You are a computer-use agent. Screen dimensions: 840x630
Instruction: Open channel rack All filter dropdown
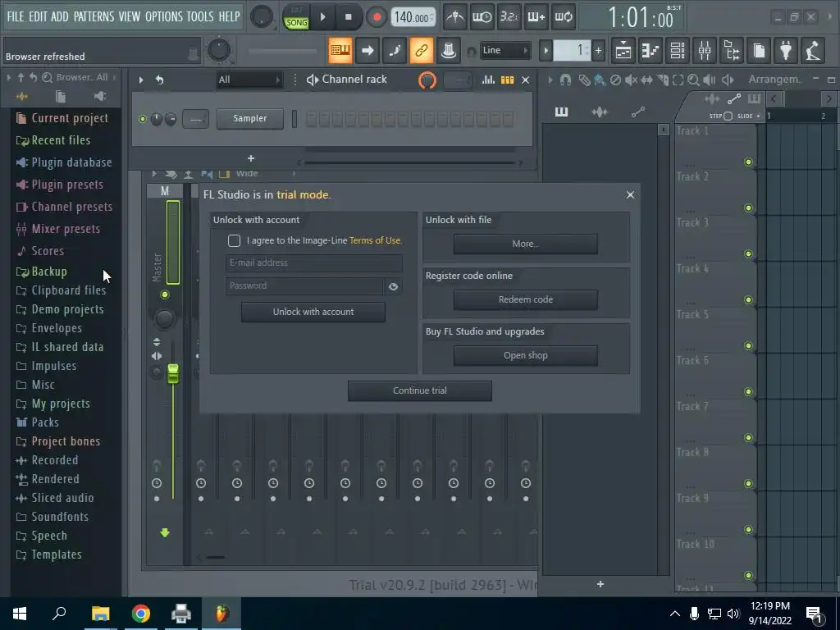pyautogui.click(x=249, y=80)
